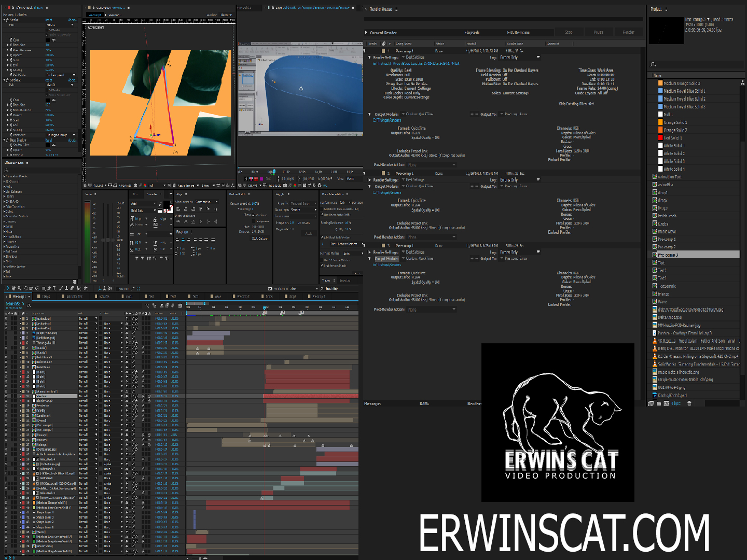Create a new folder in Project panel
The image size is (747, 560).
[659, 403]
